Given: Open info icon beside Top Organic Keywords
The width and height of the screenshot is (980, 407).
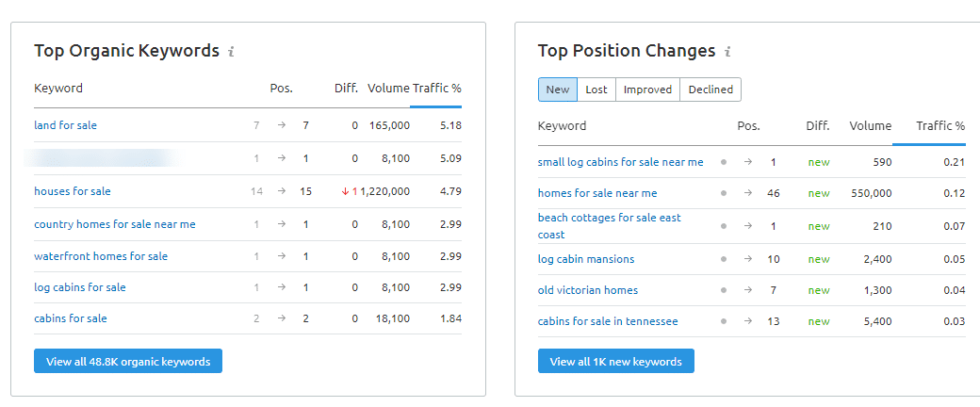Looking at the screenshot, I should click(231, 51).
